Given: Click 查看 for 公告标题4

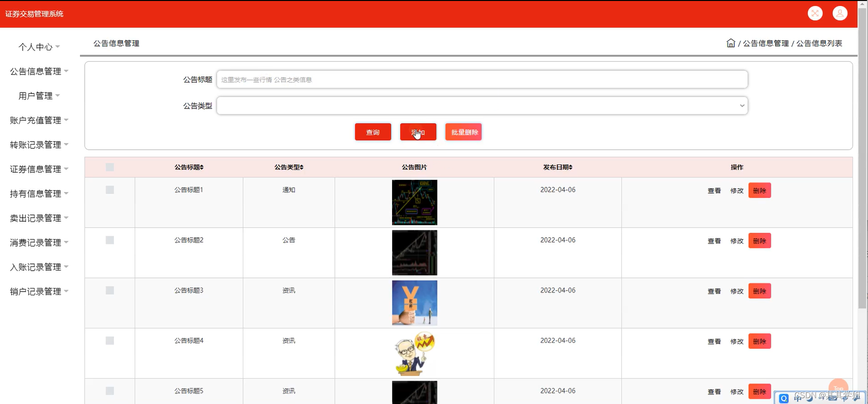Looking at the screenshot, I should (714, 341).
